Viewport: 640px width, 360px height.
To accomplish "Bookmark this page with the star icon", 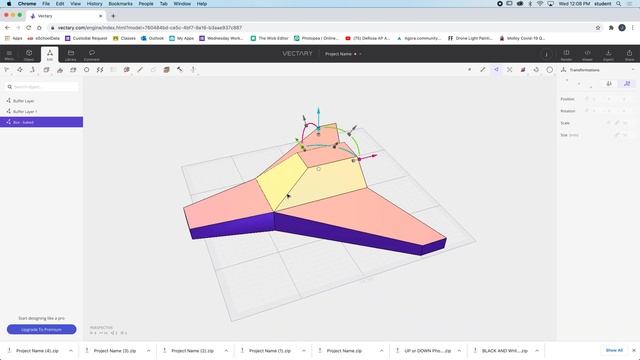I will pos(598,28).
